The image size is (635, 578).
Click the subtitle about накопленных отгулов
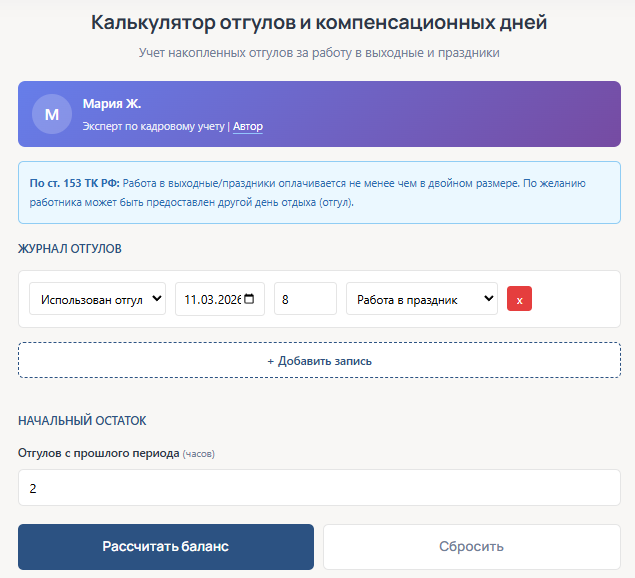click(x=319, y=51)
